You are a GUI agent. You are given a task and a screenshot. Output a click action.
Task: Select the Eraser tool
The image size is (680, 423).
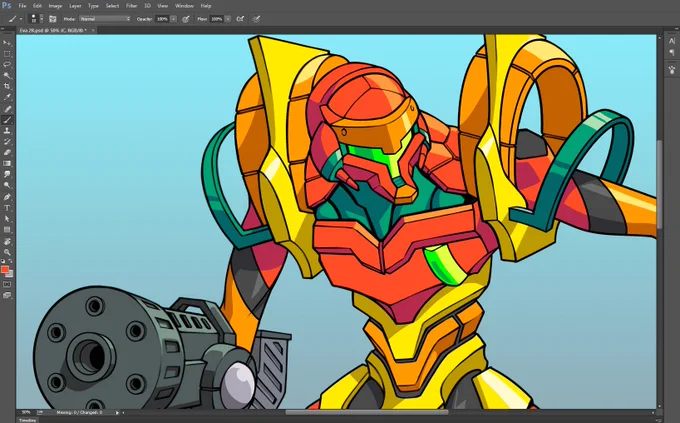pyautogui.click(x=7, y=153)
